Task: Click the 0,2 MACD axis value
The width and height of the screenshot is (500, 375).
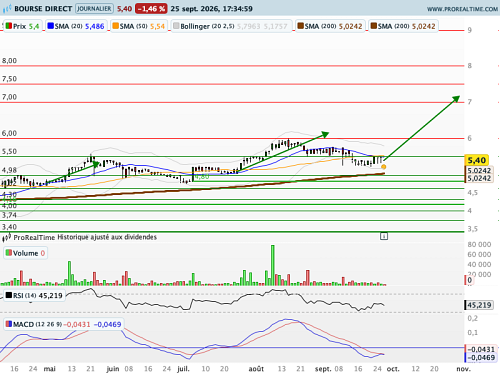Action: 472,318
